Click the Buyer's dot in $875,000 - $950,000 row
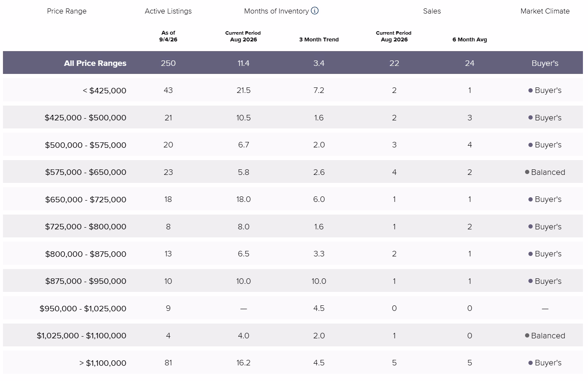588x381 pixels. 531,281
